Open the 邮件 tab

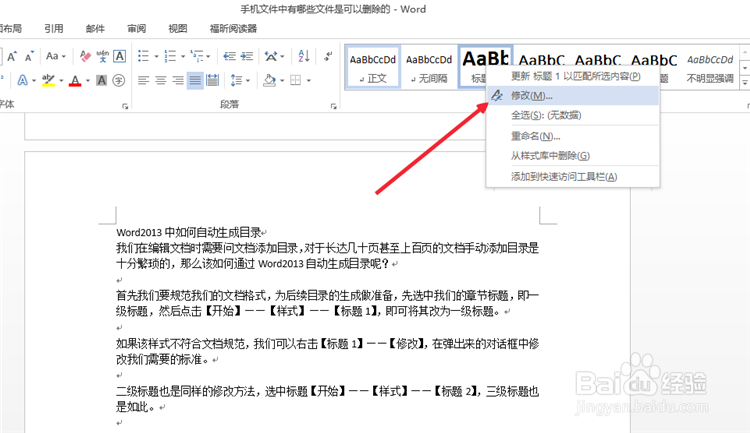pos(95,29)
